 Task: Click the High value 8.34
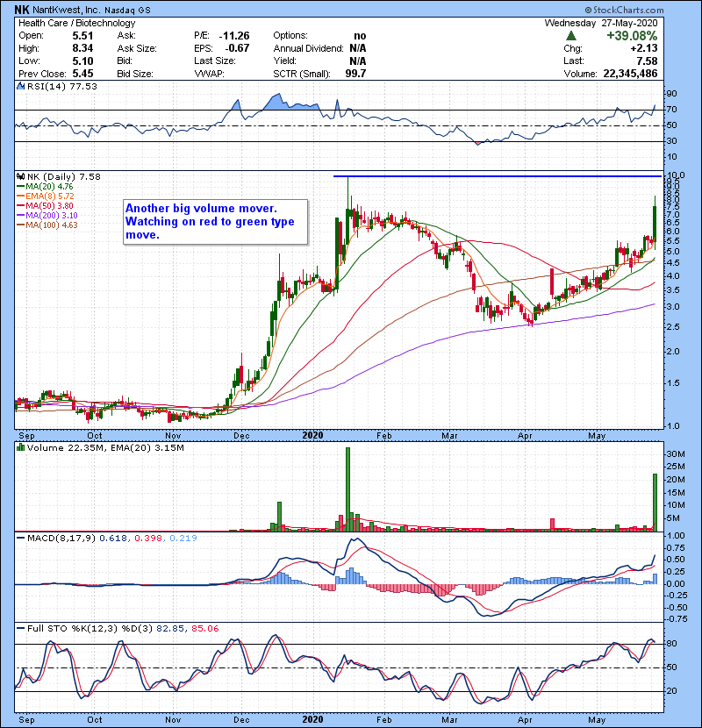tap(82, 48)
